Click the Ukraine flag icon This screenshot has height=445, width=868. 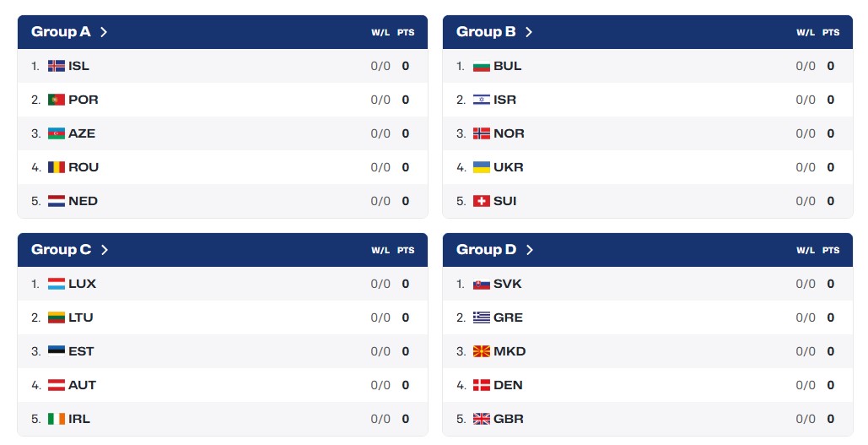[481, 167]
